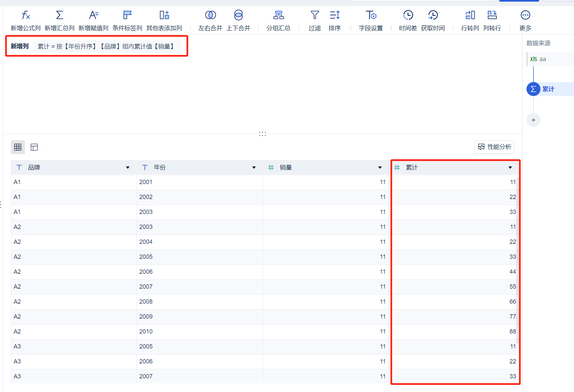The image size is (574, 392).
Task: Click the 累计 number type icon
Action: (x=397, y=167)
